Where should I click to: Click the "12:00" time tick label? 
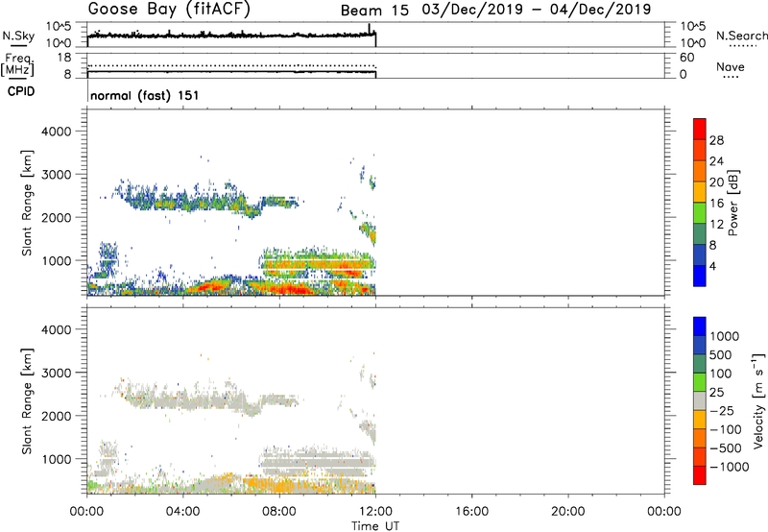(375, 512)
